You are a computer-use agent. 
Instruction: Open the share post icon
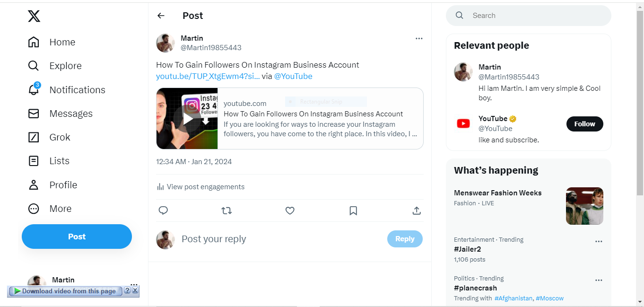click(417, 211)
